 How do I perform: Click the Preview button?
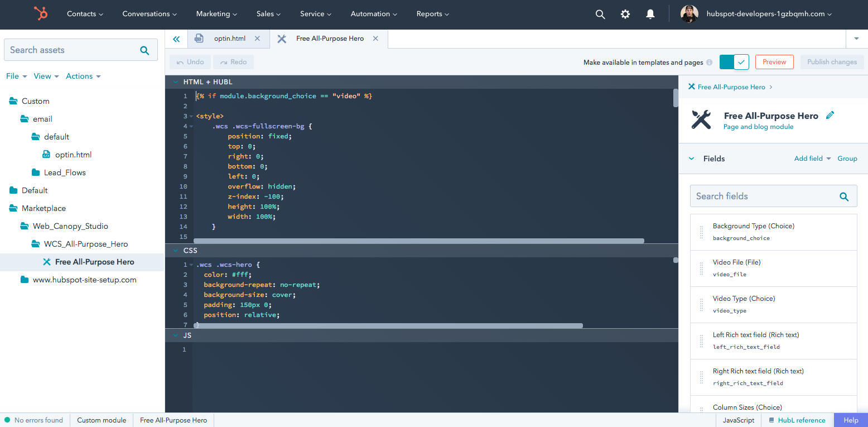point(774,62)
